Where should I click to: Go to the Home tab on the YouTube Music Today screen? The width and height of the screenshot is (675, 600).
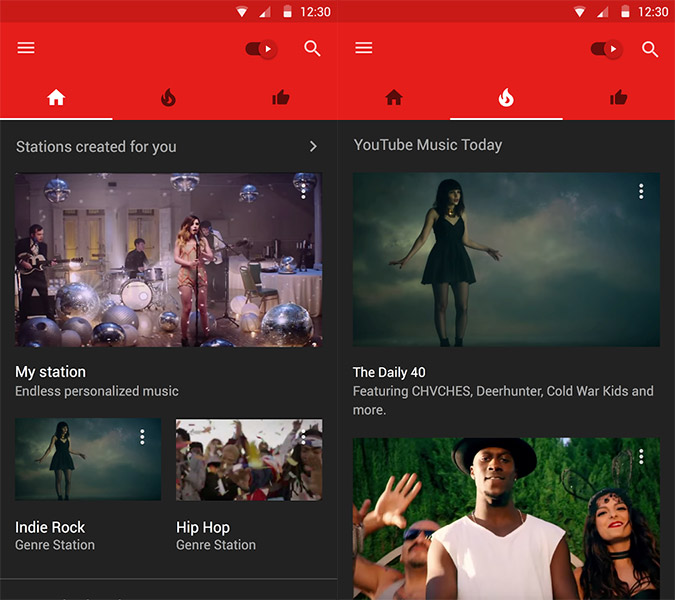(x=394, y=97)
